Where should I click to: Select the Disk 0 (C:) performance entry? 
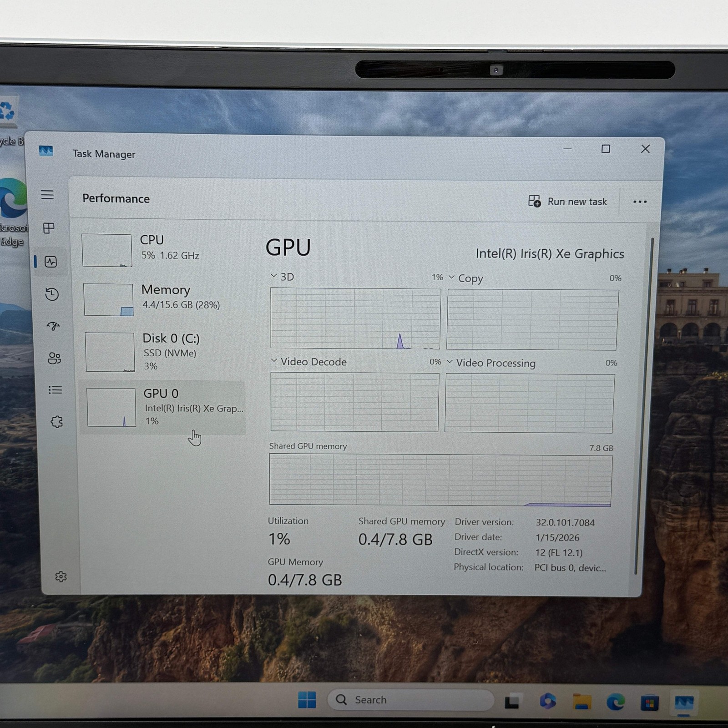coord(162,351)
